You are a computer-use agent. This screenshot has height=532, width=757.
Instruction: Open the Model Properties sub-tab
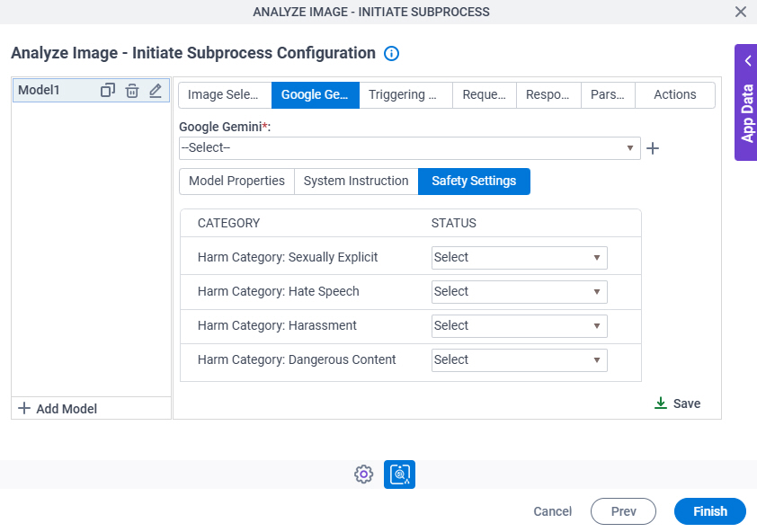[236, 181]
